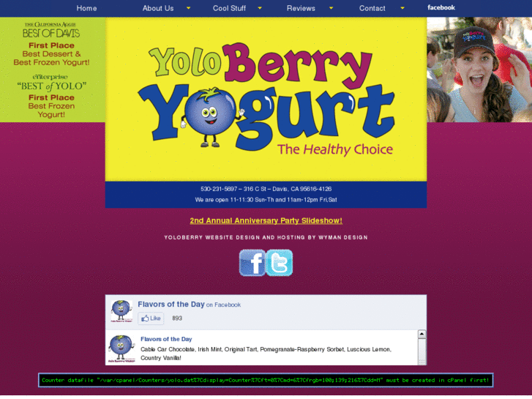Click the green counter datafile error message
Screen dimensions: 532x399
266,380
